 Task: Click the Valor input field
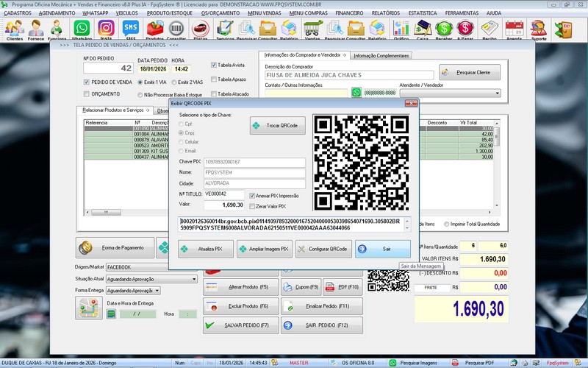[x=224, y=205]
